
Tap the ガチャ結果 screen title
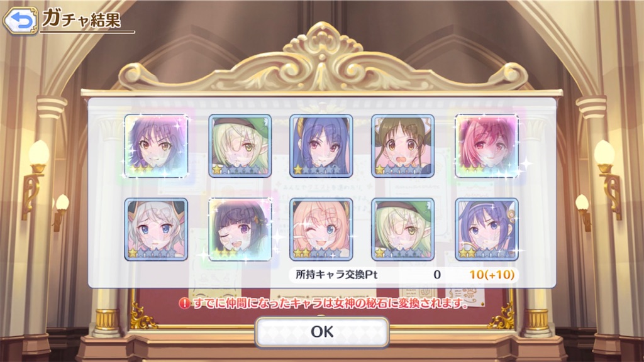pos(82,18)
